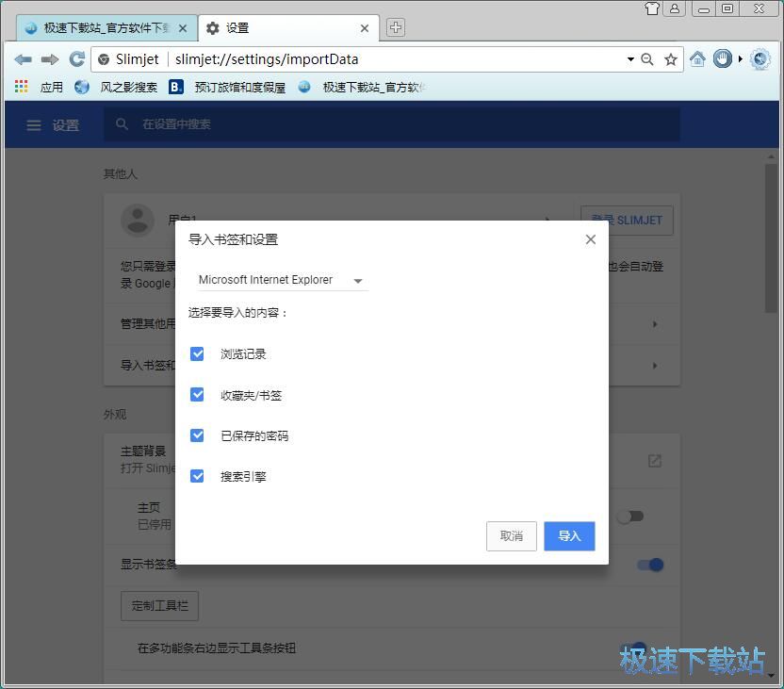Open the 预订旅馆和度假屋 bookmark
Image resolution: width=784 pixels, height=689 pixels.
point(227,87)
